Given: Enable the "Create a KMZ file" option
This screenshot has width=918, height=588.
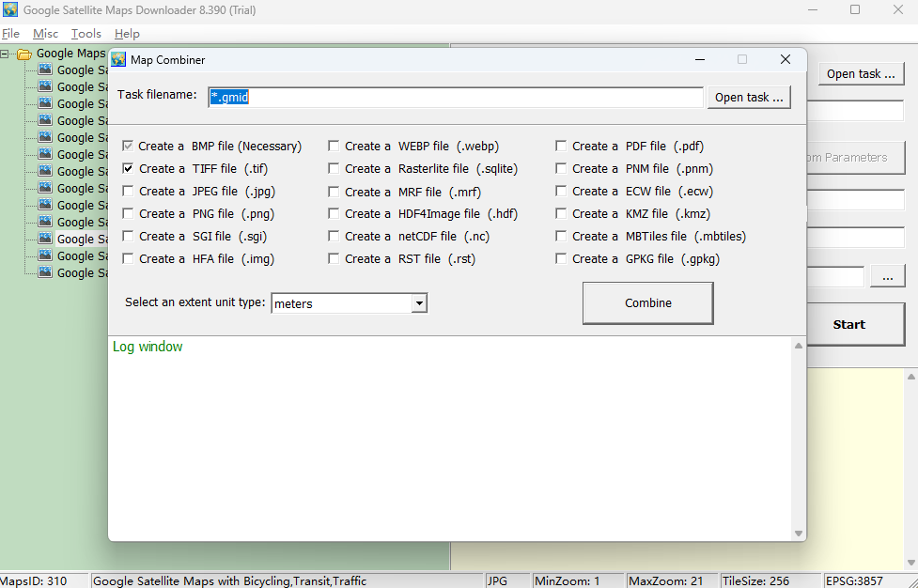Looking at the screenshot, I should point(561,213).
